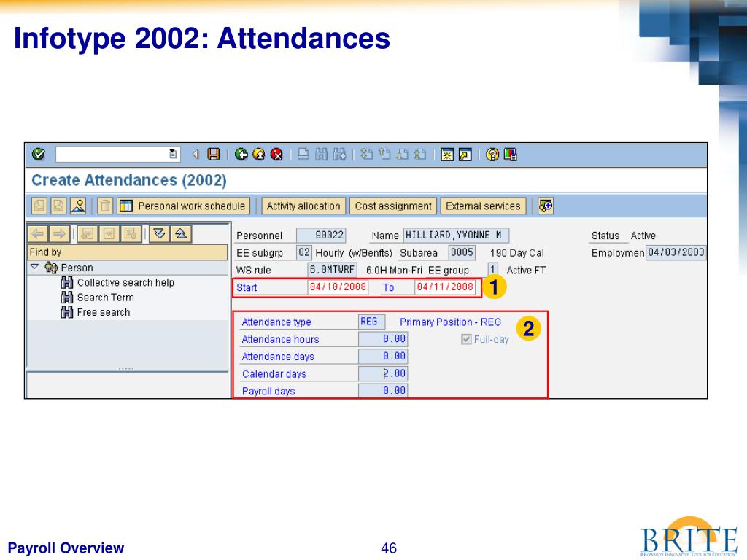Click the previous record toolbar icon

pos(39,206)
